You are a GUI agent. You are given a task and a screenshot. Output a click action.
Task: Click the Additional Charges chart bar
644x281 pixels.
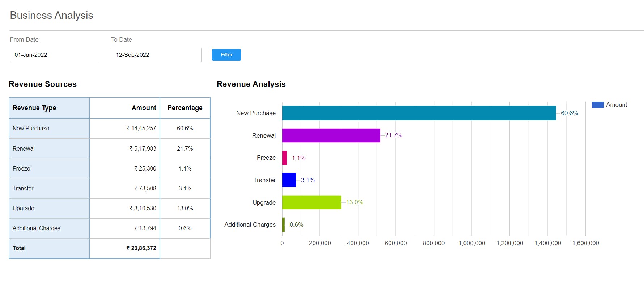(283, 225)
